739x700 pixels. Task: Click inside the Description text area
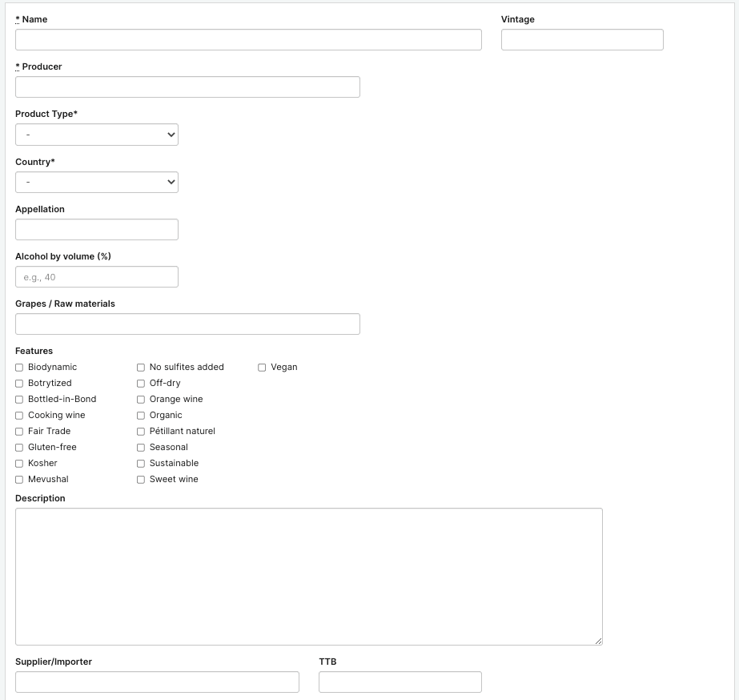click(x=308, y=577)
